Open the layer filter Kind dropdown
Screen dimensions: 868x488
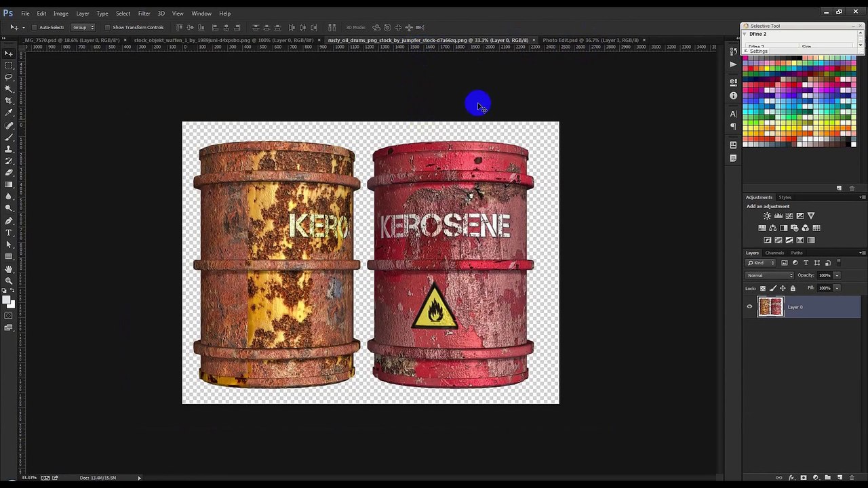tap(760, 263)
